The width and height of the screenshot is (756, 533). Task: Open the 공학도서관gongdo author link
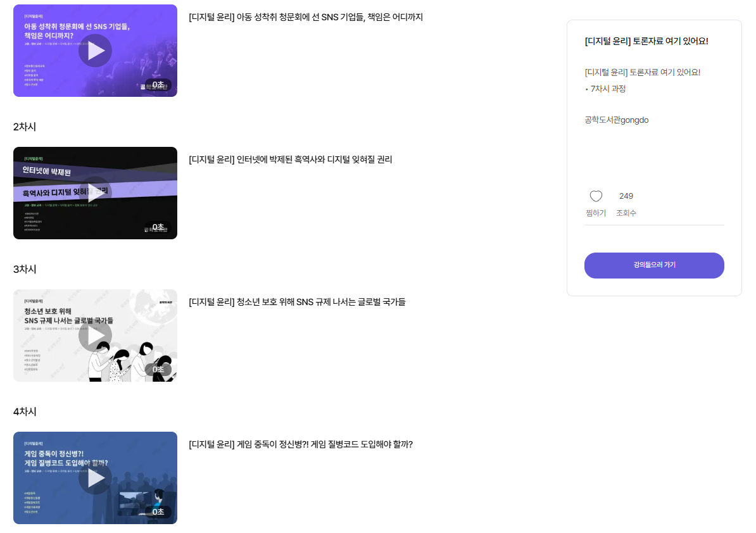(x=616, y=120)
